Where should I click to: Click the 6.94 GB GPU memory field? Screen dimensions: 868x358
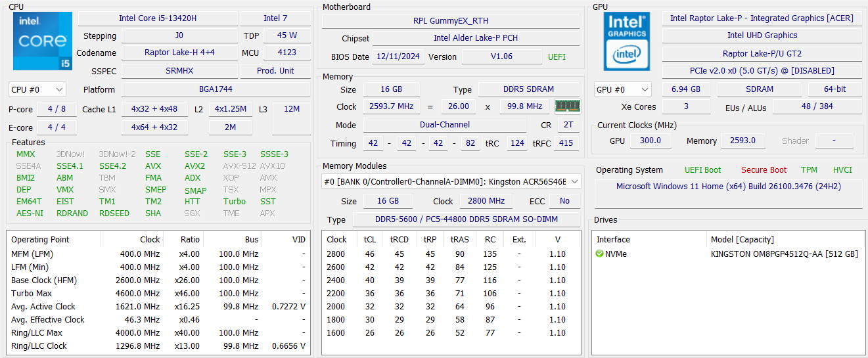pyautogui.click(x=686, y=89)
